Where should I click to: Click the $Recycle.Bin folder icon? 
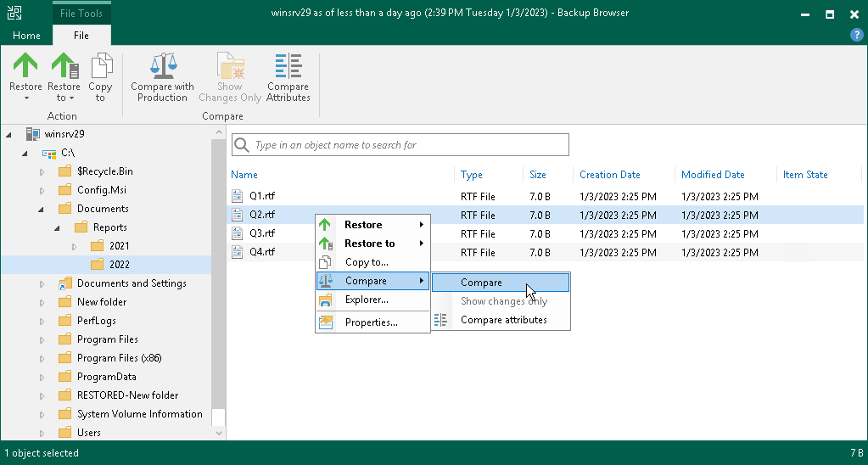pyautogui.click(x=65, y=171)
